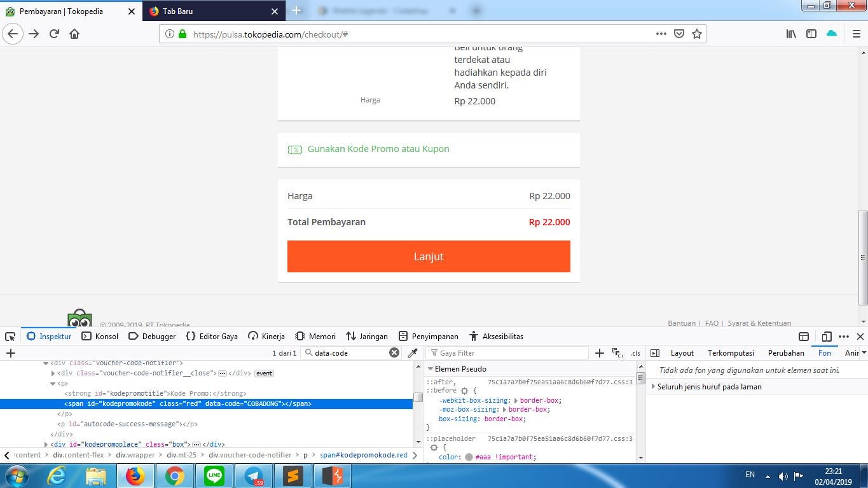868x488 pixels.
Task: Open the Debugger panel
Action: pyautogui.click(x=152, y=337)
